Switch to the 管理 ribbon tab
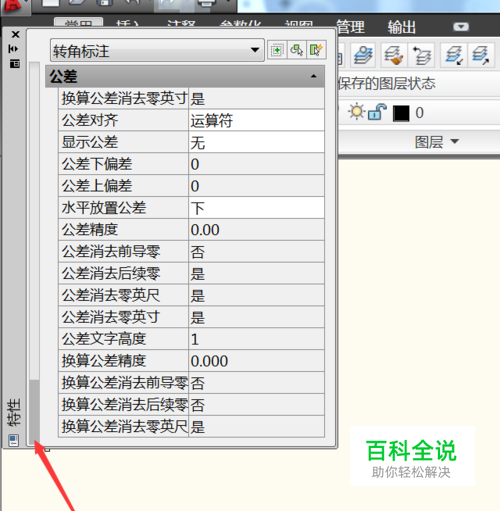The height and width of the screenshot is (511, 500). point(350,27)
